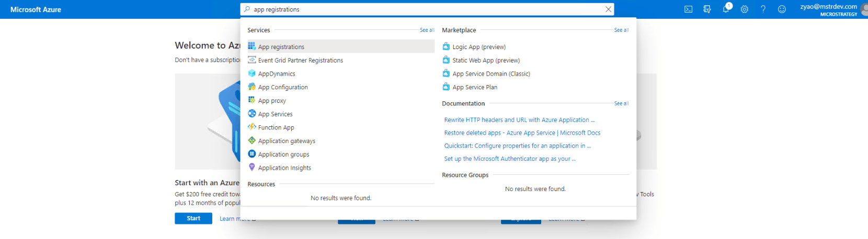This screenshot has width=868, height=239.
Task: Open Rewrite HTTP headers and URL doc
Action: point(519,120)
